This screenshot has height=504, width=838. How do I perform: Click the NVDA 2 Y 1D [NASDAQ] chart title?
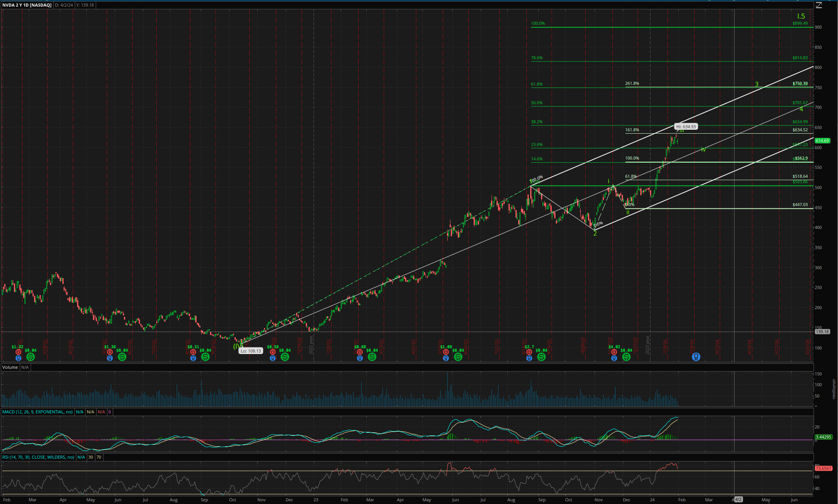pyautogui.click(x=27, y=5)
